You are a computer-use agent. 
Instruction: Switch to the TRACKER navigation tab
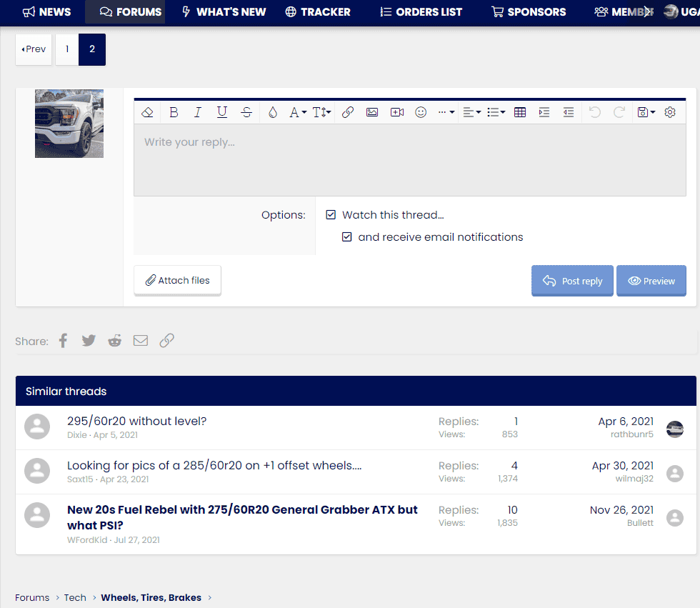click(x=317, y=11)
